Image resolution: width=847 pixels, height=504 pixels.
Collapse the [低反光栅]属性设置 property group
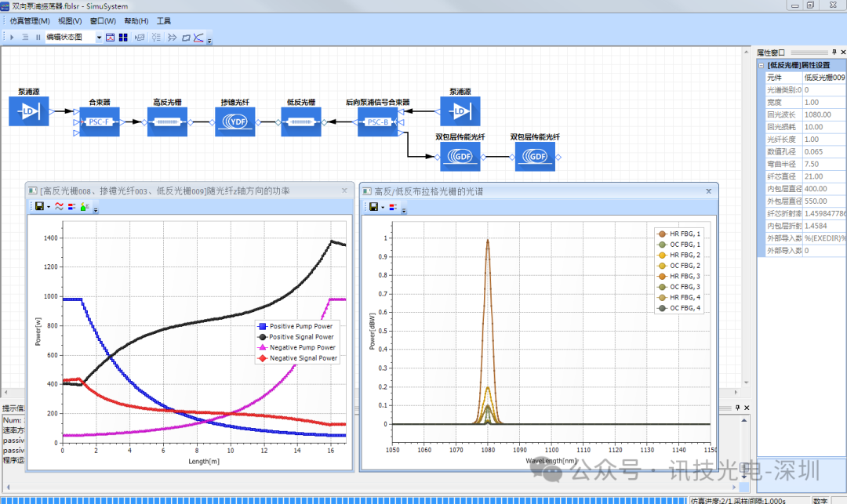pos(761,65)
